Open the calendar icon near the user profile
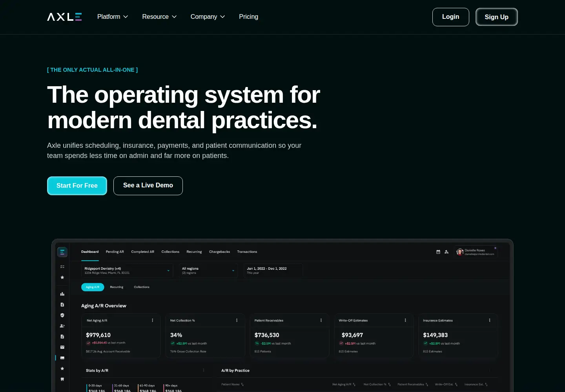565x392 pixels. click(438, 252)
